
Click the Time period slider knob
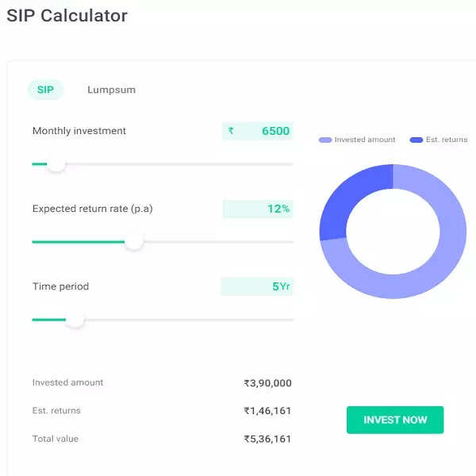pyautogui.click(x=75, y=319)
